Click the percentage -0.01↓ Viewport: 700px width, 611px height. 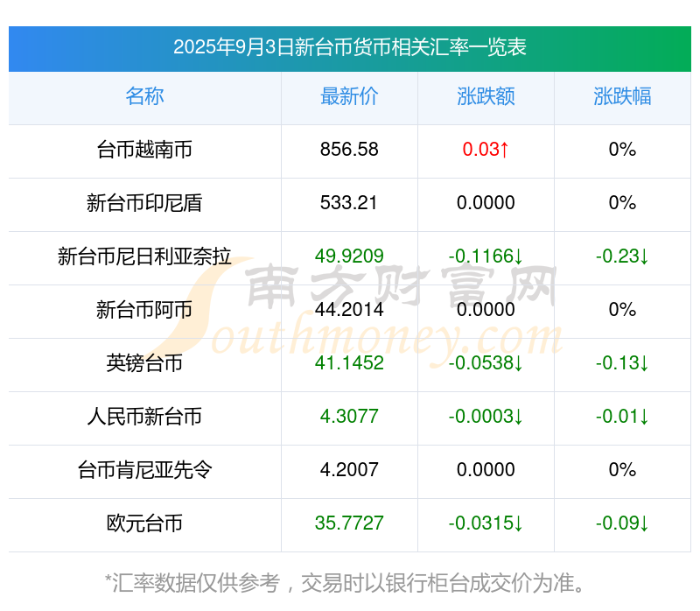[x=622, y=417]
